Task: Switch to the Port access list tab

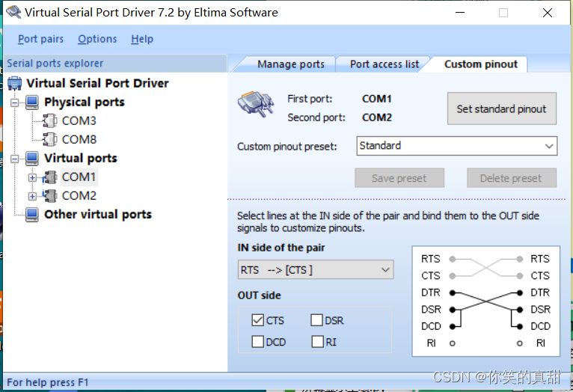Action: tap(384, 64)
